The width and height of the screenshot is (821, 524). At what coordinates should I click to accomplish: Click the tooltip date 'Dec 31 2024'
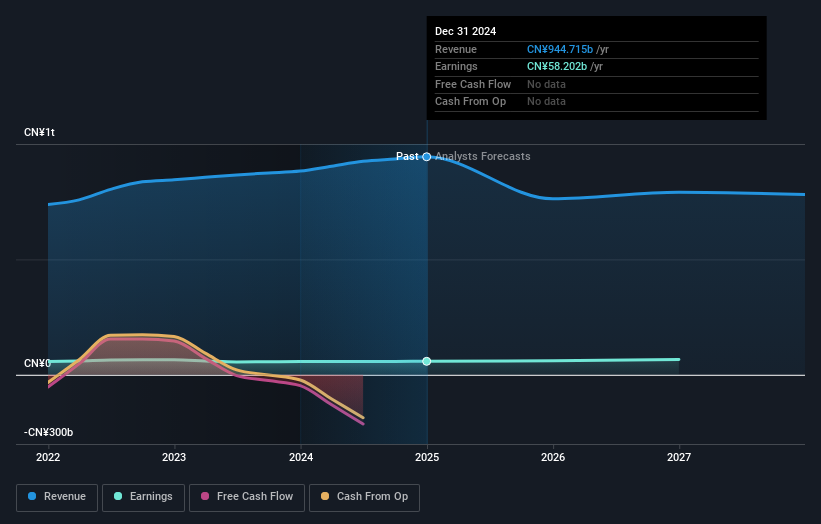(x=465, y=31)
